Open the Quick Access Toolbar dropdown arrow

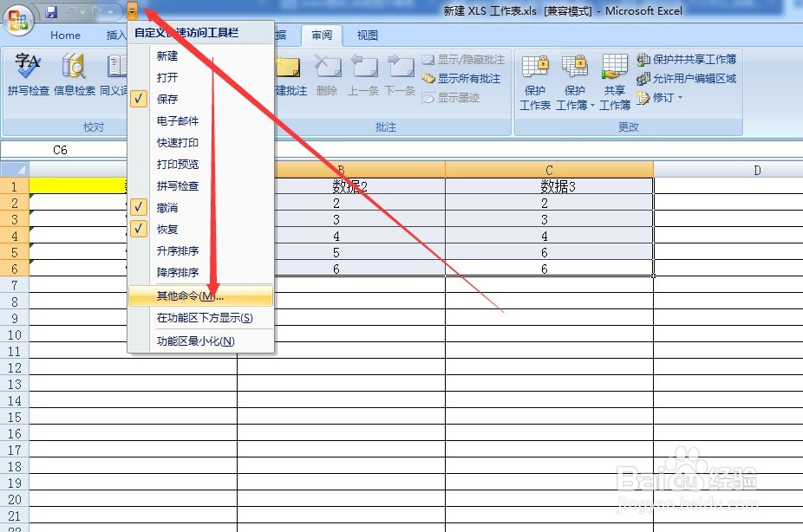pyautogui.click(x=131, y=11)
